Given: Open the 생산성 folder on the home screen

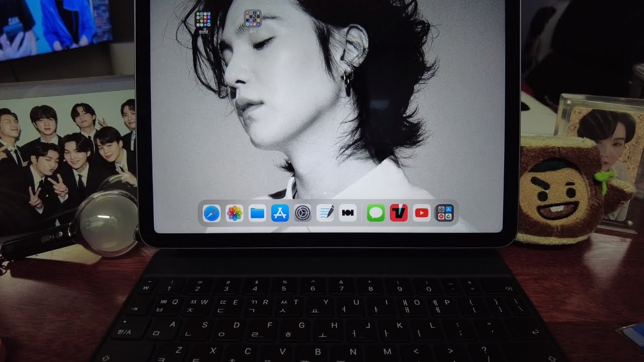Looking at the screenshot, I should [x=203, y=19].
